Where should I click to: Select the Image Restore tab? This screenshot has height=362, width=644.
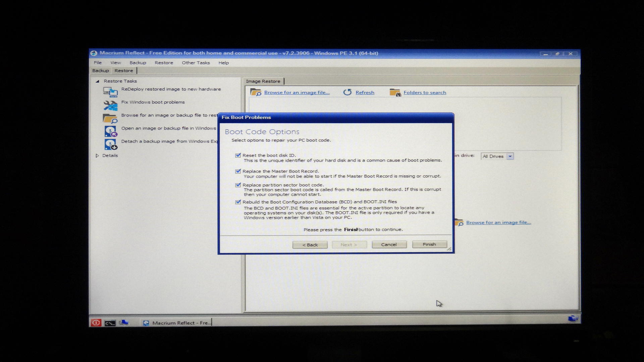click(263, 81)
